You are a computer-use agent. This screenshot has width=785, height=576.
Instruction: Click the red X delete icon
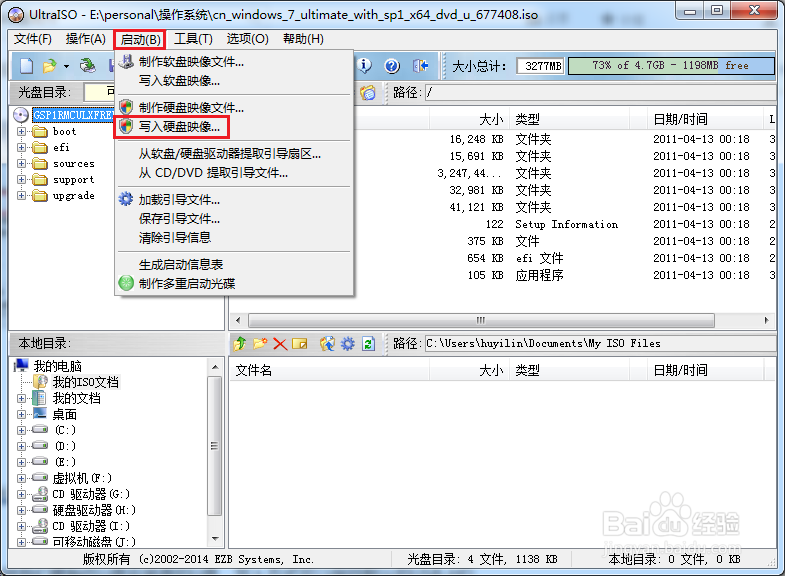(280, 344)
